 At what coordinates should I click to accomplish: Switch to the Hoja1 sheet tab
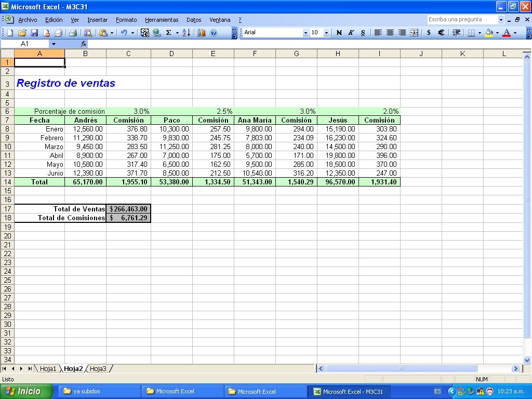pyautogui.click(x=48, y=368)
